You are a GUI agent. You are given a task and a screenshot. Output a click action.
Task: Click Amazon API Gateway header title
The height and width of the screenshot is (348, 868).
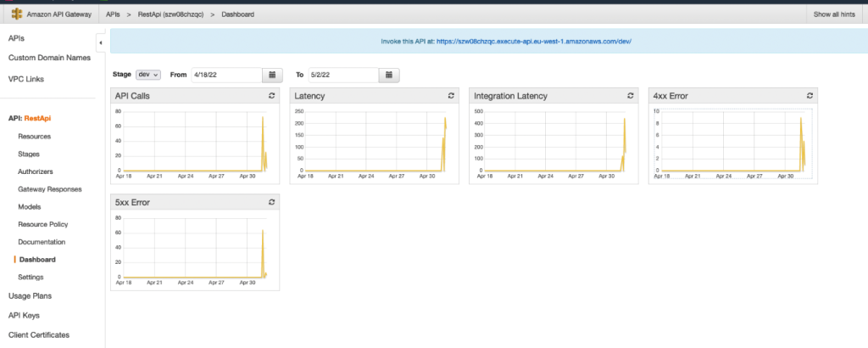pos(58,14)
